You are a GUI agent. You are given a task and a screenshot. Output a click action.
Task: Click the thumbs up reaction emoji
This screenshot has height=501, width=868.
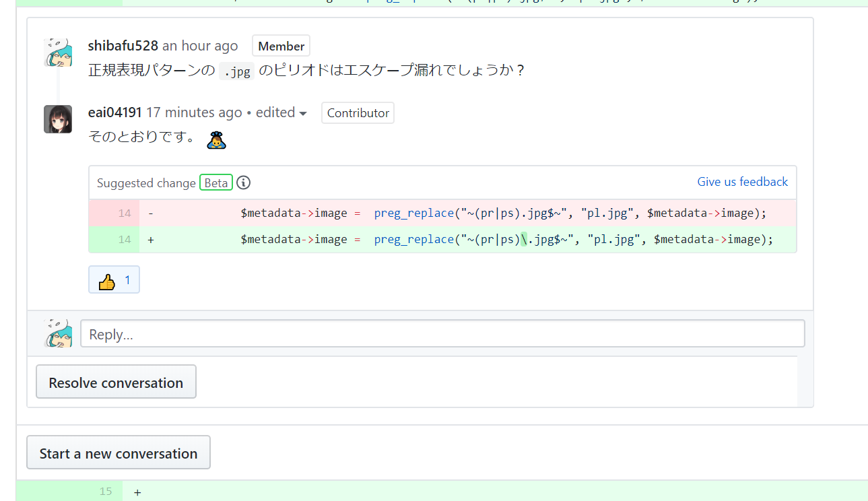click(106, 281)
